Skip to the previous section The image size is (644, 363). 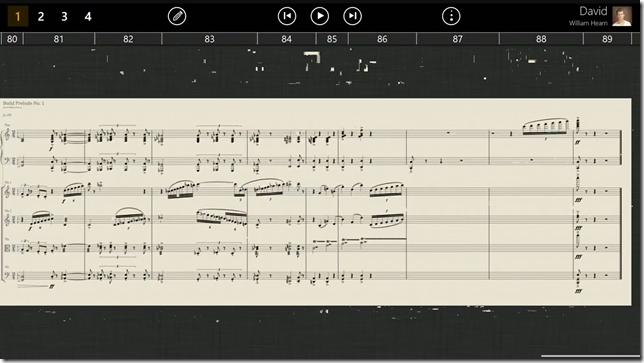[x=287, y=16]
